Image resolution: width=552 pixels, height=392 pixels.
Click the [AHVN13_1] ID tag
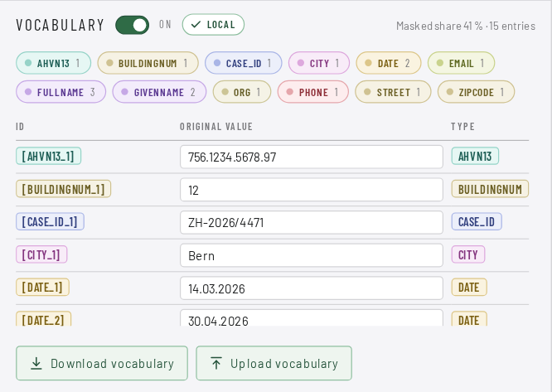tap(49, 156)
